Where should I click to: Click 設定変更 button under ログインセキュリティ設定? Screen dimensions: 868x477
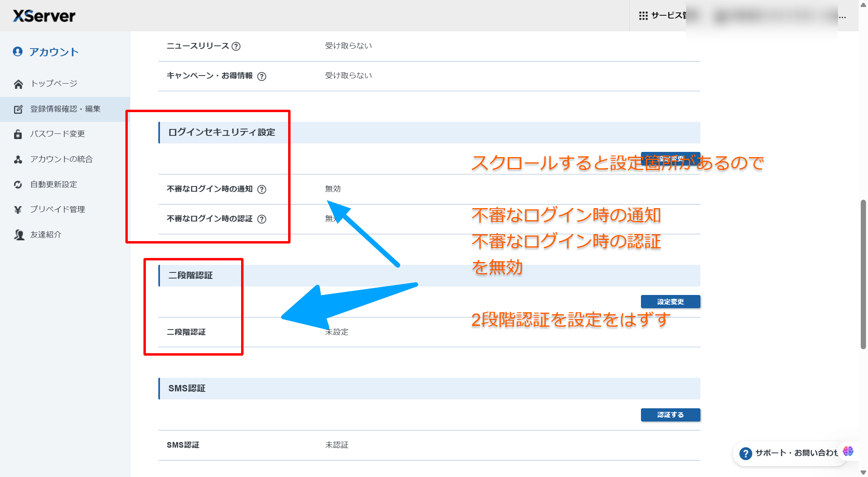pos(670,159)
